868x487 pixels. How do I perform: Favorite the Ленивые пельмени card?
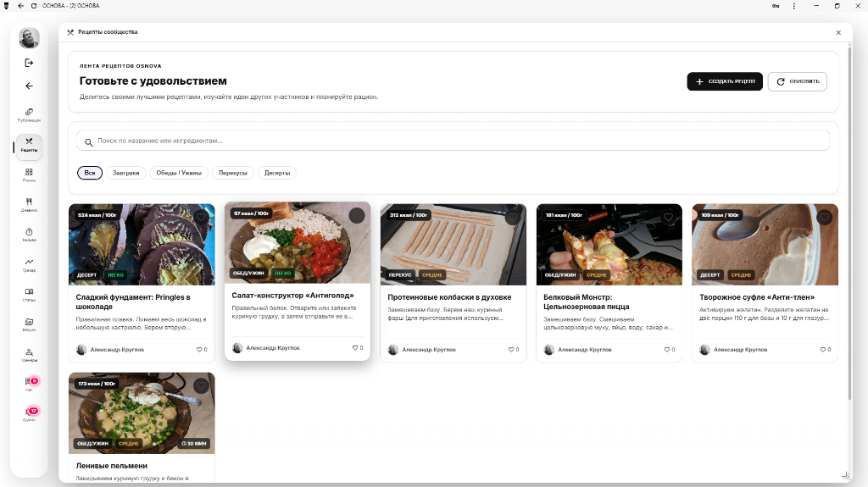201,385
